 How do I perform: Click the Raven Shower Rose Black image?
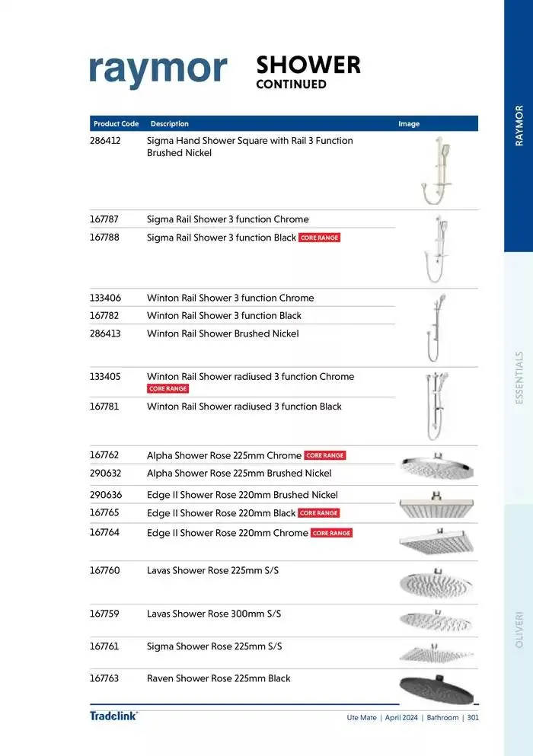coord(436,688)
